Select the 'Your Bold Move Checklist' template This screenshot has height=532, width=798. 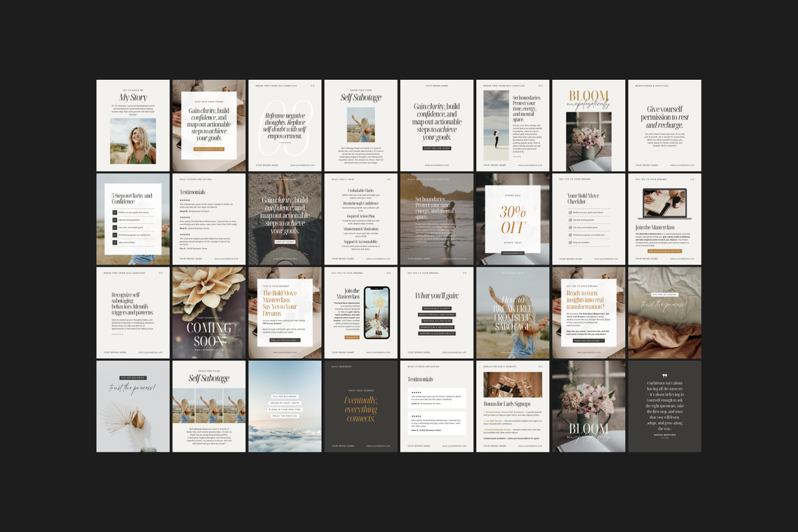589,219
